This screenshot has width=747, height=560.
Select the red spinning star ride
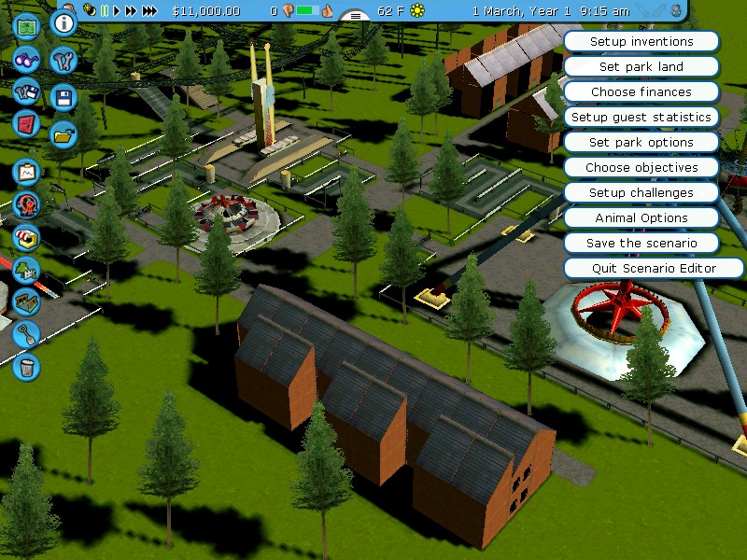point(619,313)
